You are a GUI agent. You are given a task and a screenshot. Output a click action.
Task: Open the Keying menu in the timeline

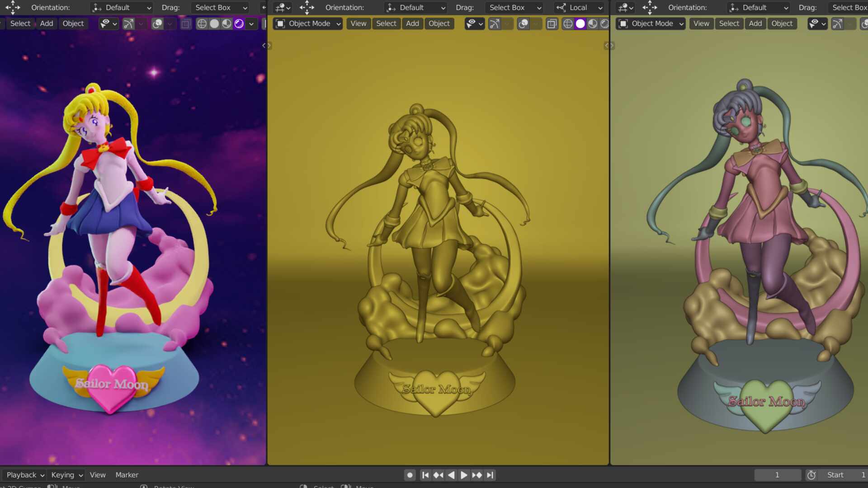(67, 475)
